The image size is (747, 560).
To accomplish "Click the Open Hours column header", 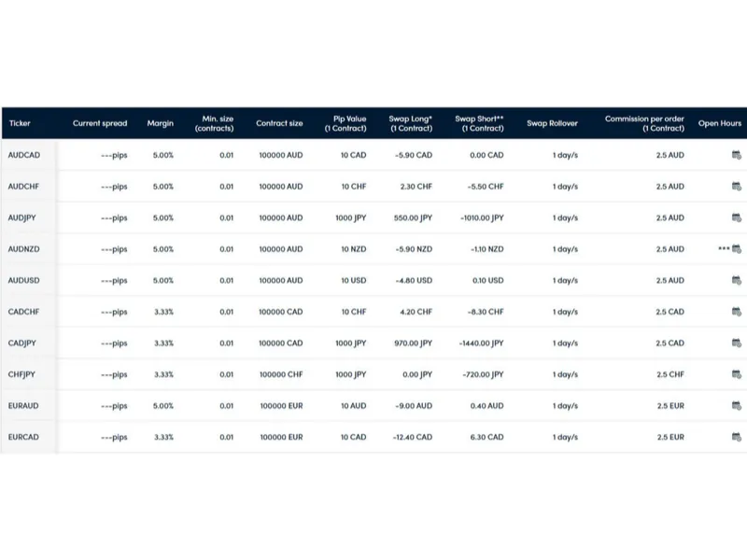I will click(x=720, y=123).
